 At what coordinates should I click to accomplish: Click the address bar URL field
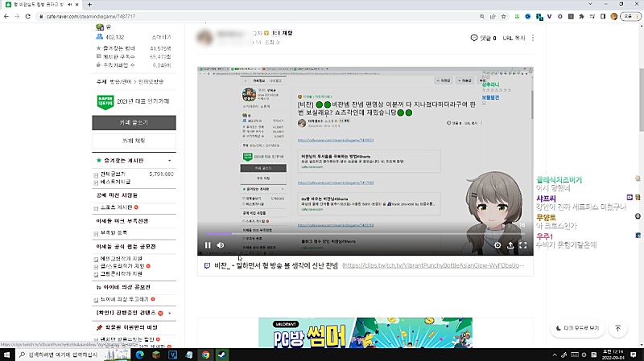pyautogui.click(x=254, y=16)
